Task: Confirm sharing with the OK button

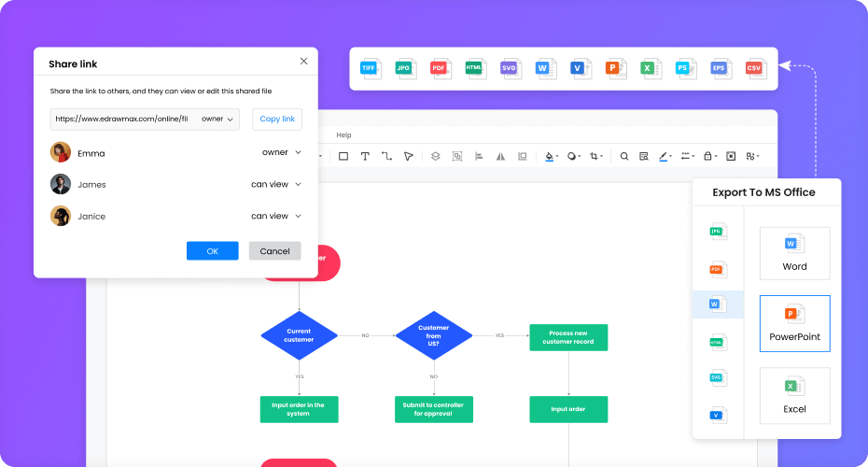Action: pos(213,251)
